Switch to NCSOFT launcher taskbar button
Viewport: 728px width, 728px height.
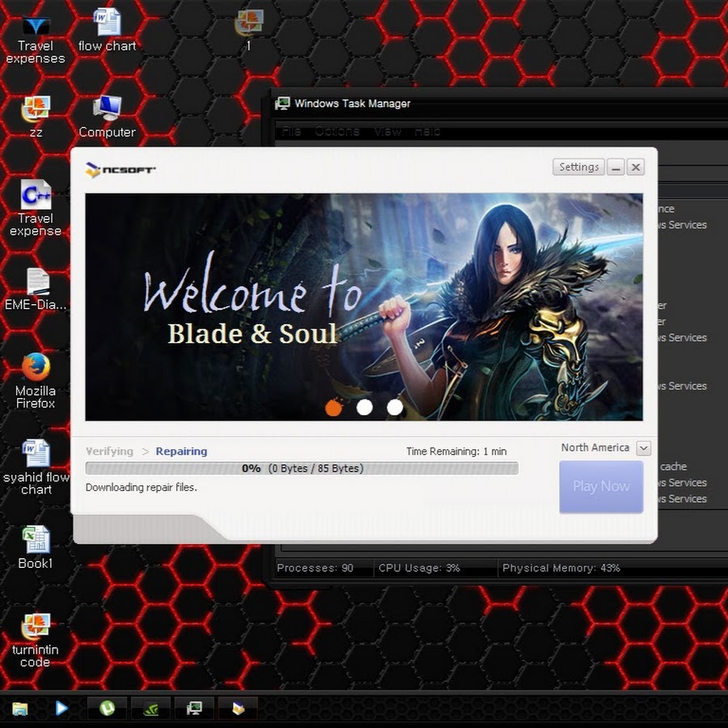(x=238, y=709)
